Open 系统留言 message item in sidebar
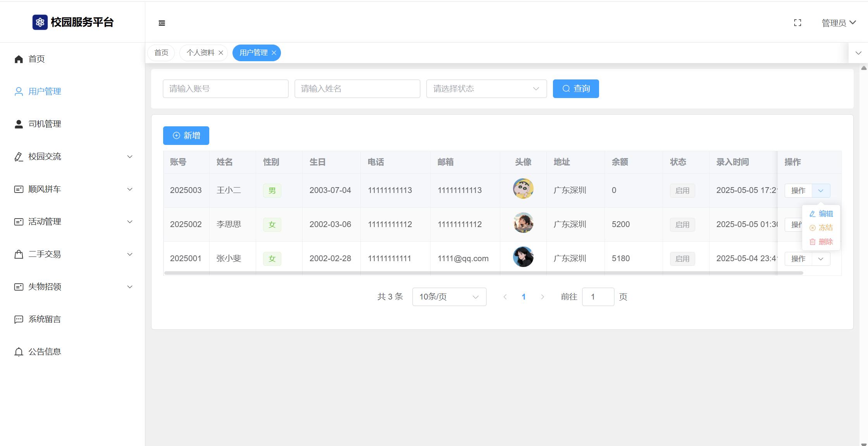 point(45,319)
